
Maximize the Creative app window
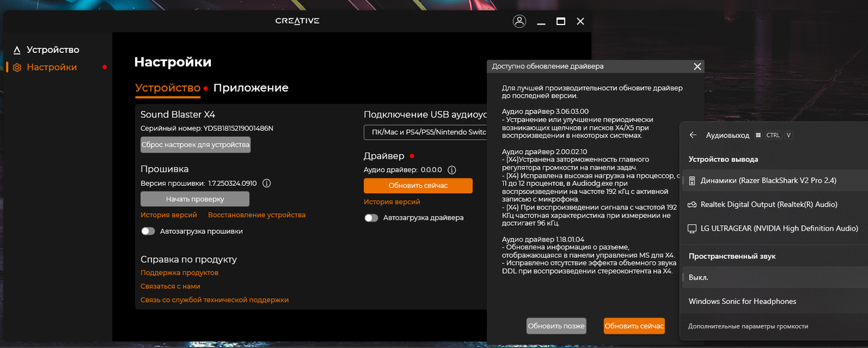click(x=561, y=21)
